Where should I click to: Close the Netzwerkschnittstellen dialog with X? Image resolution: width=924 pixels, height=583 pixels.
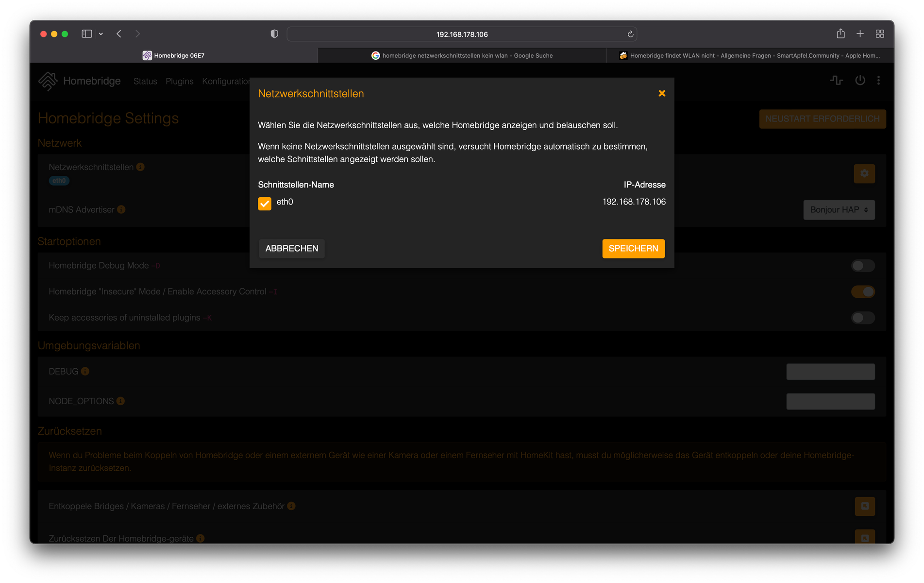[661, 93]
